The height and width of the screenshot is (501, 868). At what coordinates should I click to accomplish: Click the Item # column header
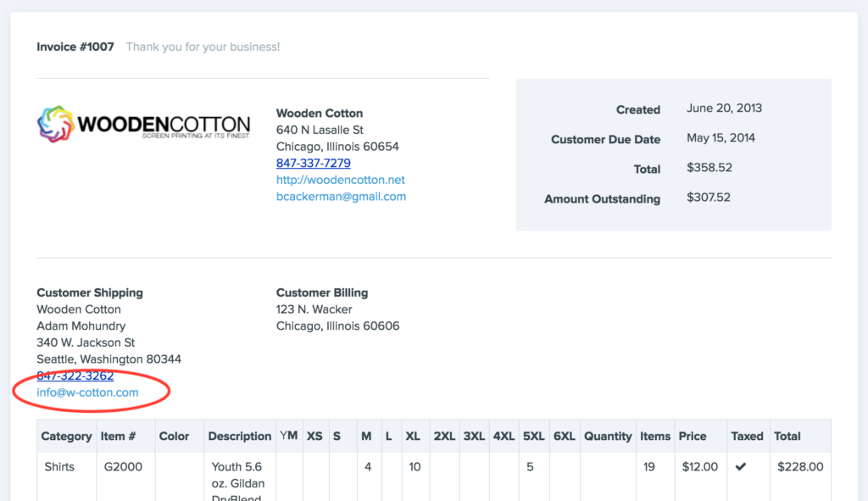tap(118, 436)
